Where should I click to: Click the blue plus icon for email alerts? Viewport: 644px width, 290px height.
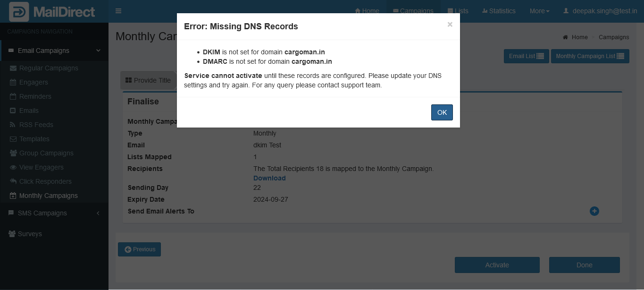[594, 211]
